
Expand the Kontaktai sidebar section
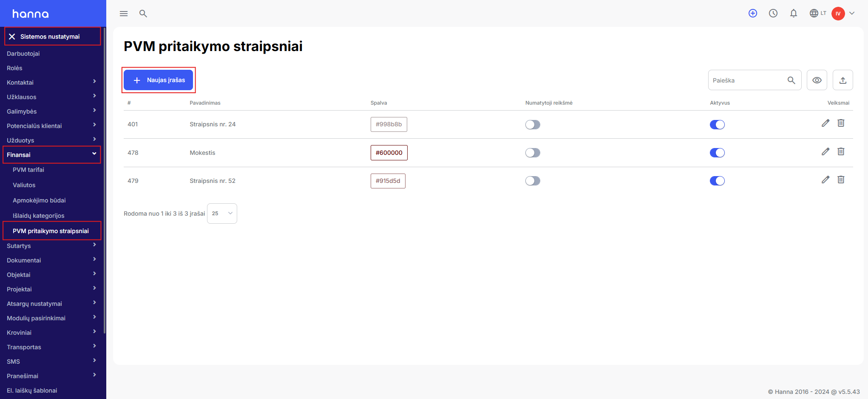[x=52, y=83]
